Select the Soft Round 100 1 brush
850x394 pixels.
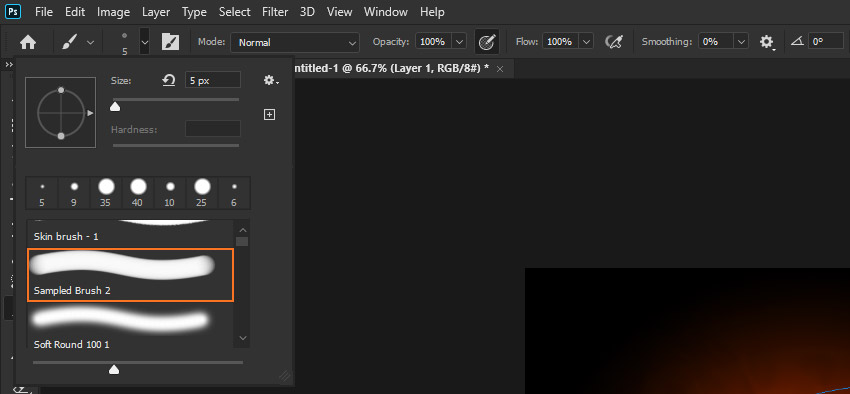tap(131, 326)
